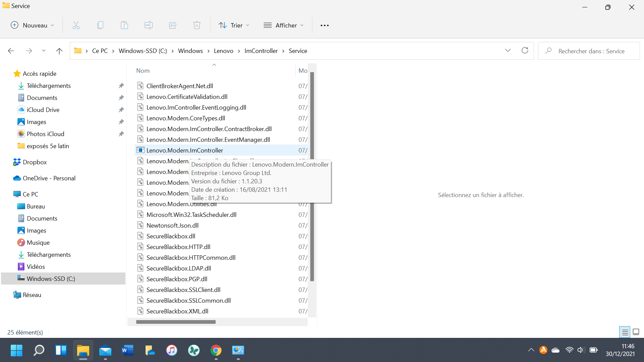Click the horizontal scrollbar of the file list

[176, 322]
